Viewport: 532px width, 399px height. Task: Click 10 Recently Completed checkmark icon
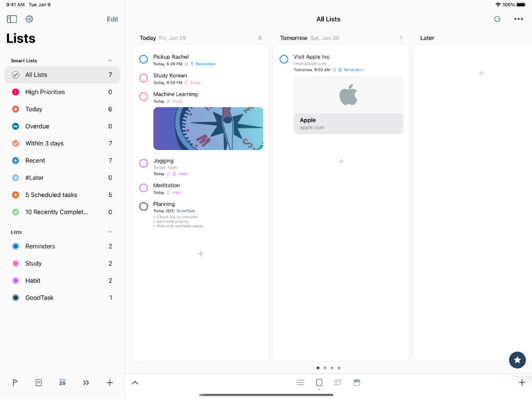point(15,212)
